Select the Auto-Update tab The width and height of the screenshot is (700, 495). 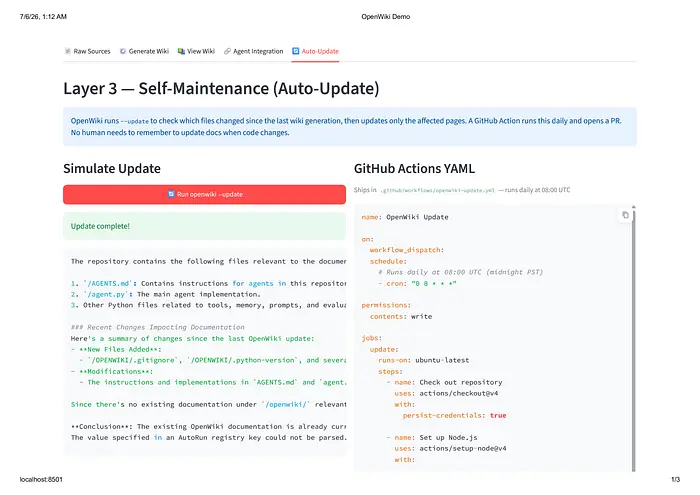coord(315,51)
